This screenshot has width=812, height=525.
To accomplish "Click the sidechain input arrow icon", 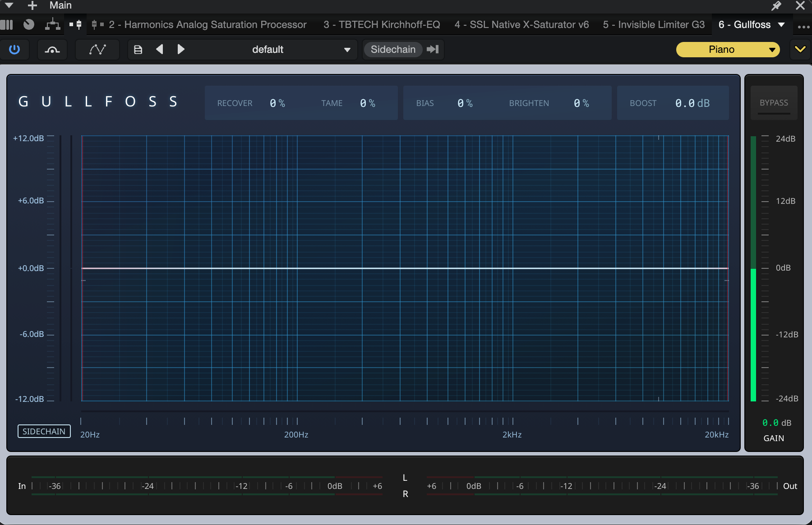I will pos(433,49).
